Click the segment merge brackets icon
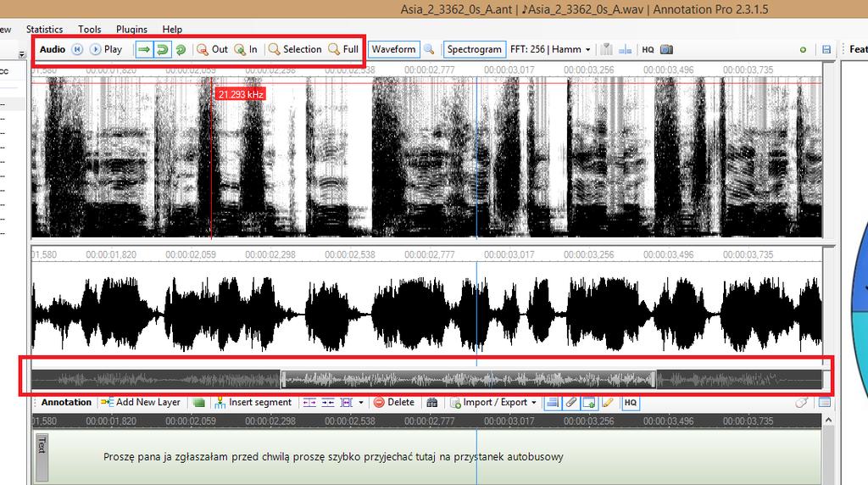Viewport: 868px width, 485px height. click(347, 403)
